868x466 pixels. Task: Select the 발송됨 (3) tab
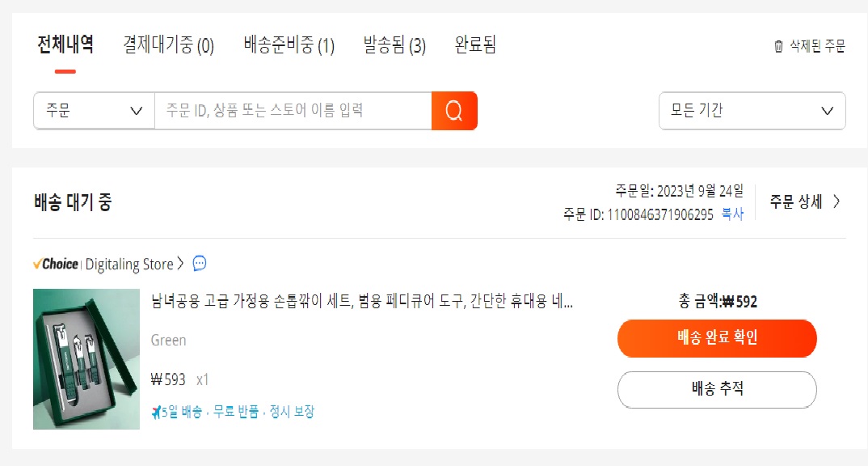394,44
